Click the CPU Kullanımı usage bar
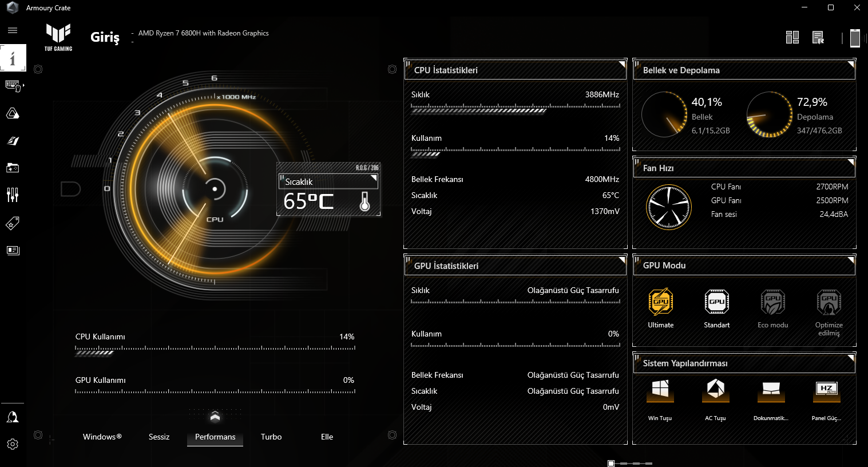This screenshot has width=868, height=467. click(x=215, y=350)
